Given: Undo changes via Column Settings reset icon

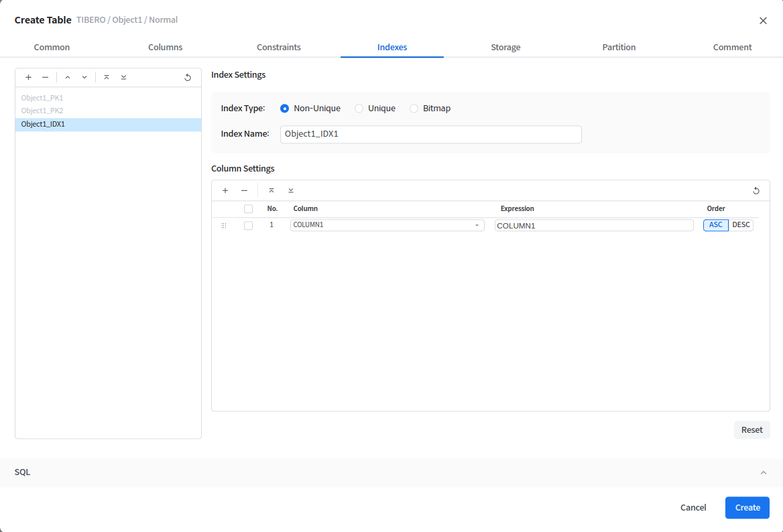Looking at the screenshot, I should (756, 191).
